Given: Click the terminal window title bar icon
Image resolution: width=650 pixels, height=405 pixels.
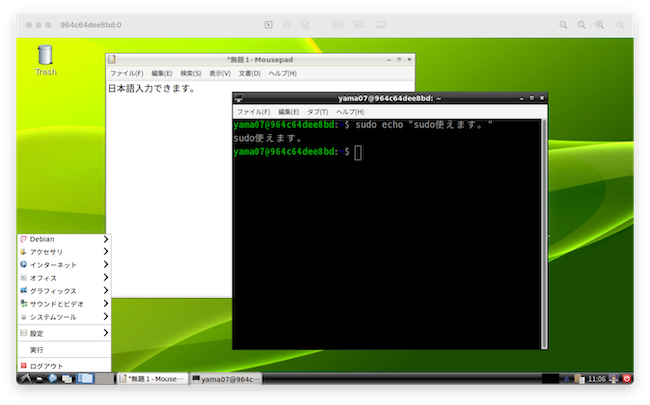Looking at the screenshot, I should (238, 98).
